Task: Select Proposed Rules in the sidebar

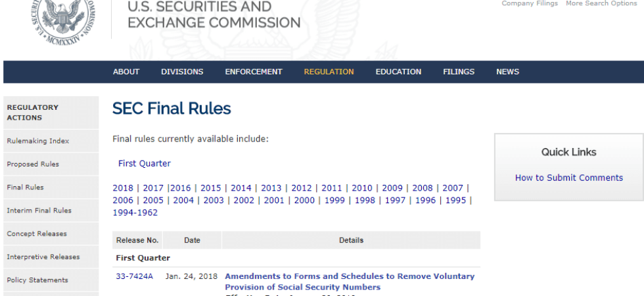Action: [33, 164]
